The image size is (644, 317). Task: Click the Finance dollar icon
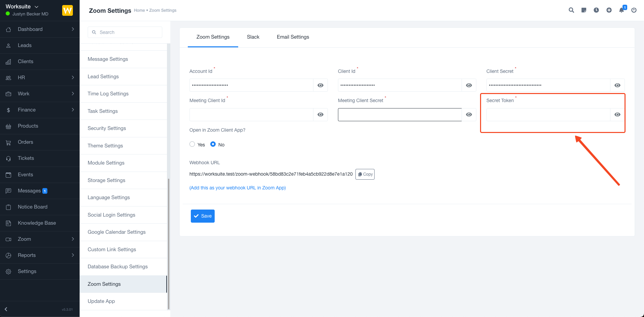[x=8, y=110]
